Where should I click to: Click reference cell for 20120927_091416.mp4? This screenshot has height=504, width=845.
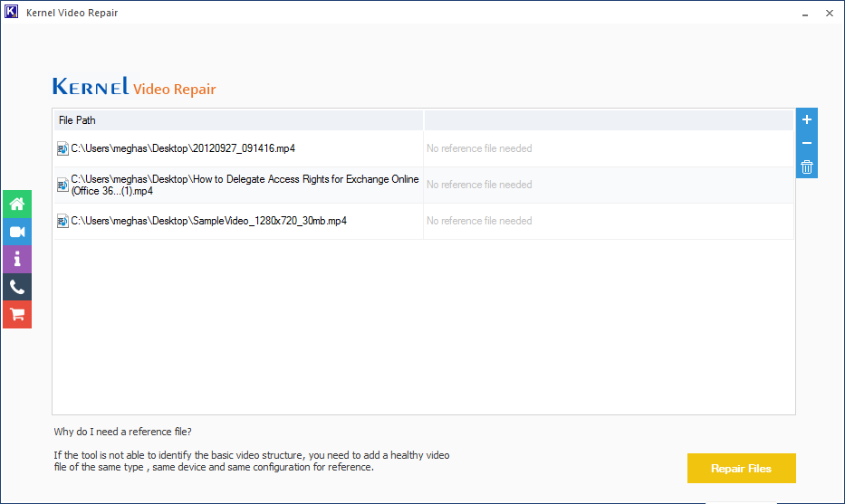(x=609, y=148)
